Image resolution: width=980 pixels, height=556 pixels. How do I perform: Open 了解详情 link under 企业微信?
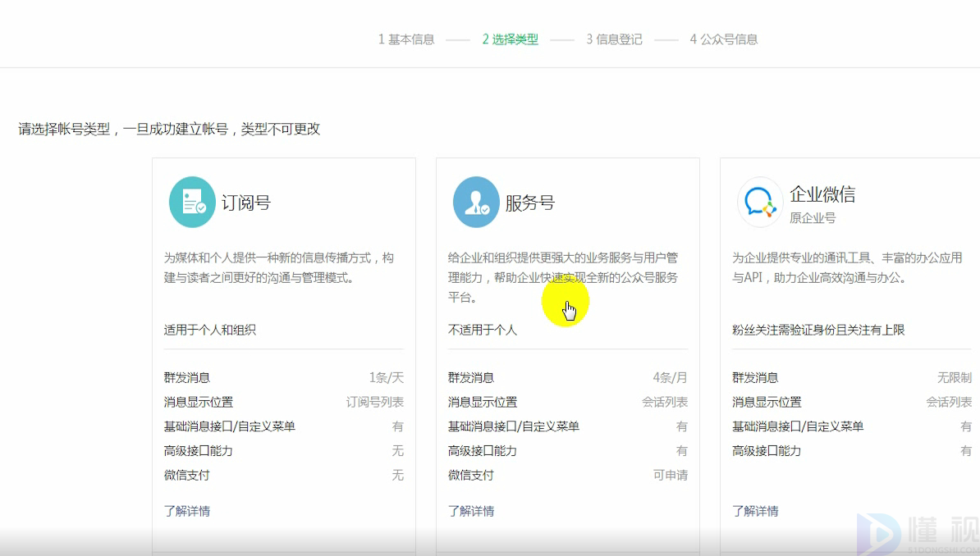coord(755,511)
